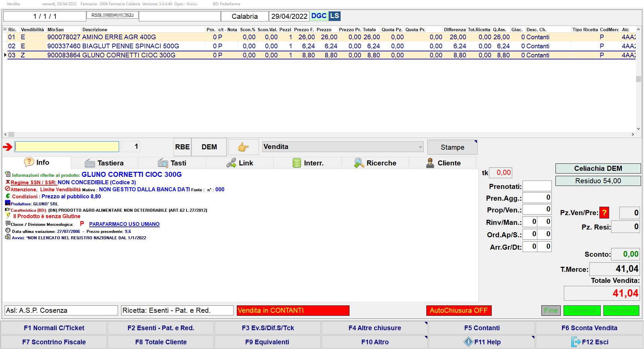The height and width of the screenshot is (349, 644).
Task: Expand the Vendita dropdown list
Action: [420, 147]
